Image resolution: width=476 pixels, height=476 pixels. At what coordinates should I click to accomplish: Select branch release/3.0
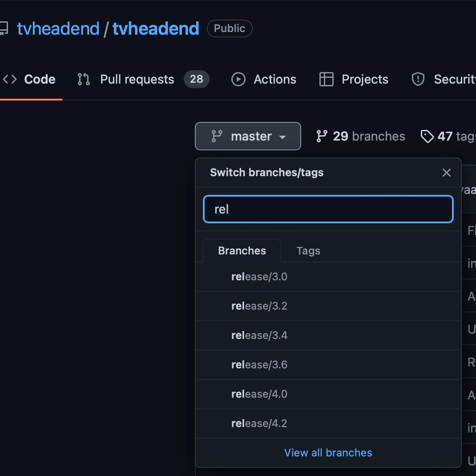[x=328, y=277]
